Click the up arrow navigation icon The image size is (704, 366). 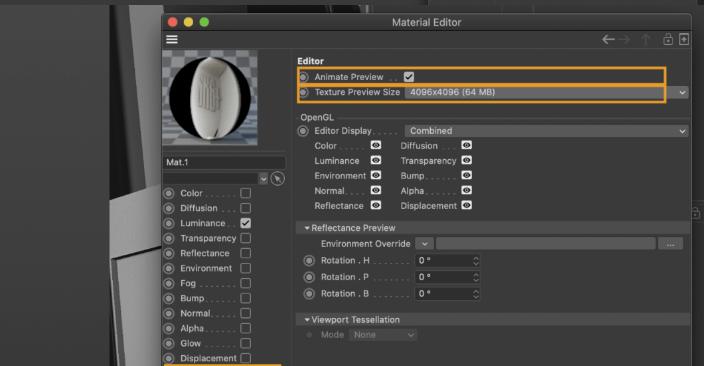(x=646, y=40)
